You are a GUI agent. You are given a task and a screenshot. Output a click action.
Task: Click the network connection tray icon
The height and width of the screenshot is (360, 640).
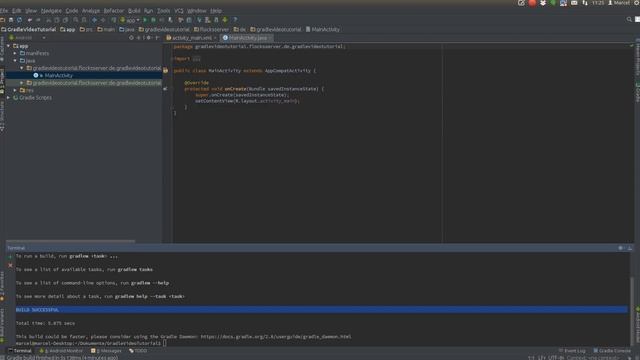point(585,3)
